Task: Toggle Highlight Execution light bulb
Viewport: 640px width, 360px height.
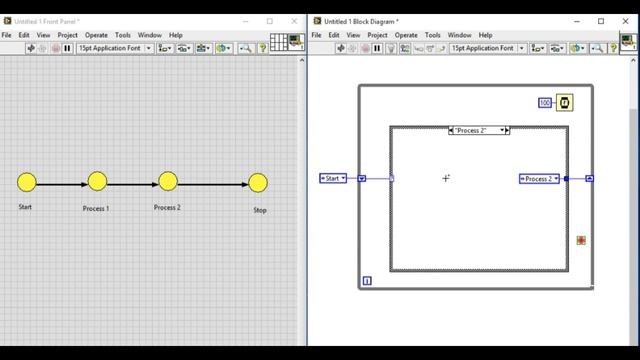Action: [x=391, y=49]
